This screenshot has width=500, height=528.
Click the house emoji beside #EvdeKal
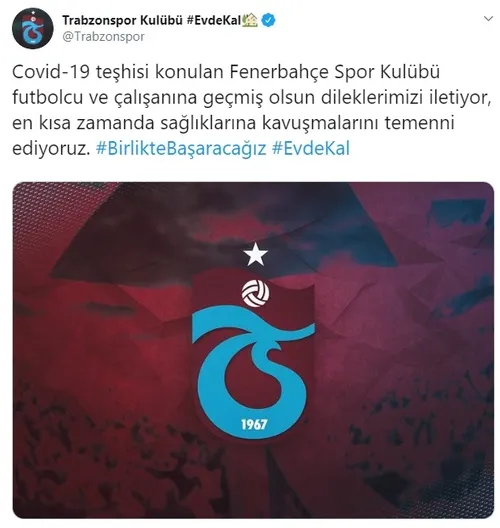coord(250,20)
